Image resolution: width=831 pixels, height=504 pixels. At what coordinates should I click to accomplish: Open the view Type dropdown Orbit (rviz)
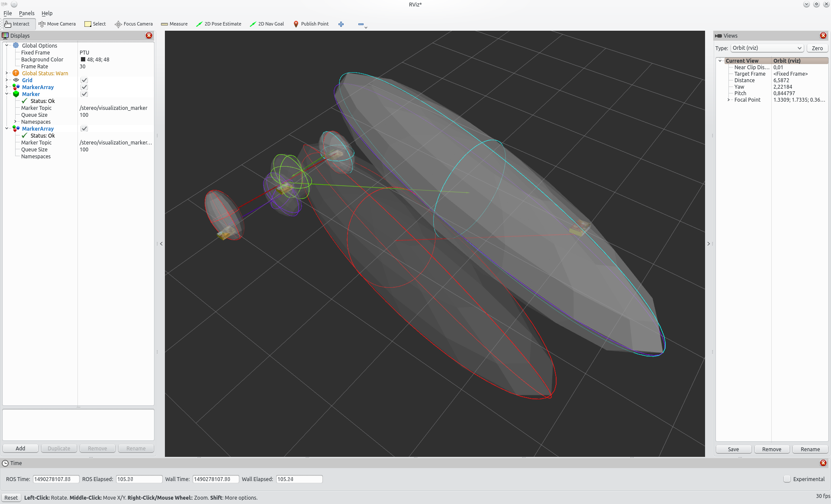point(767,48)
